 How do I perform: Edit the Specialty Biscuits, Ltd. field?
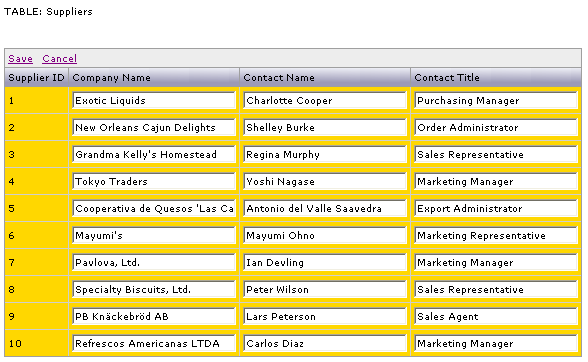(154, 290)
